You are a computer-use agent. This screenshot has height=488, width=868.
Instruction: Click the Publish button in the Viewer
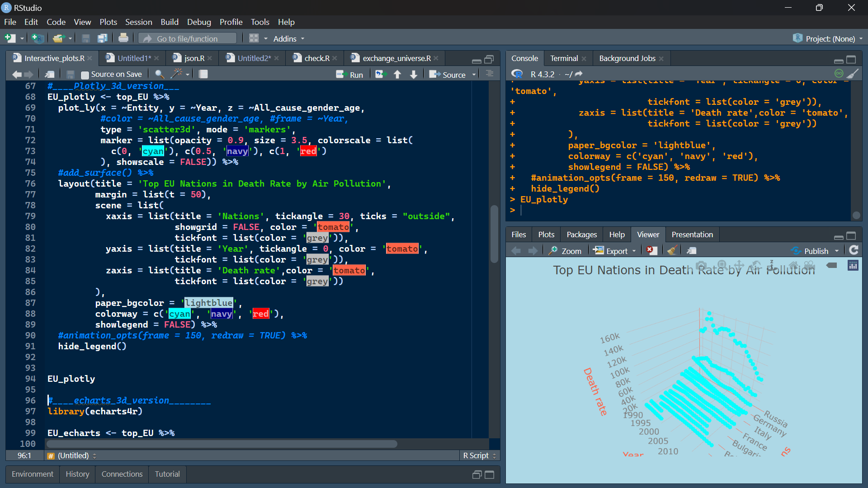click(811, 251)
